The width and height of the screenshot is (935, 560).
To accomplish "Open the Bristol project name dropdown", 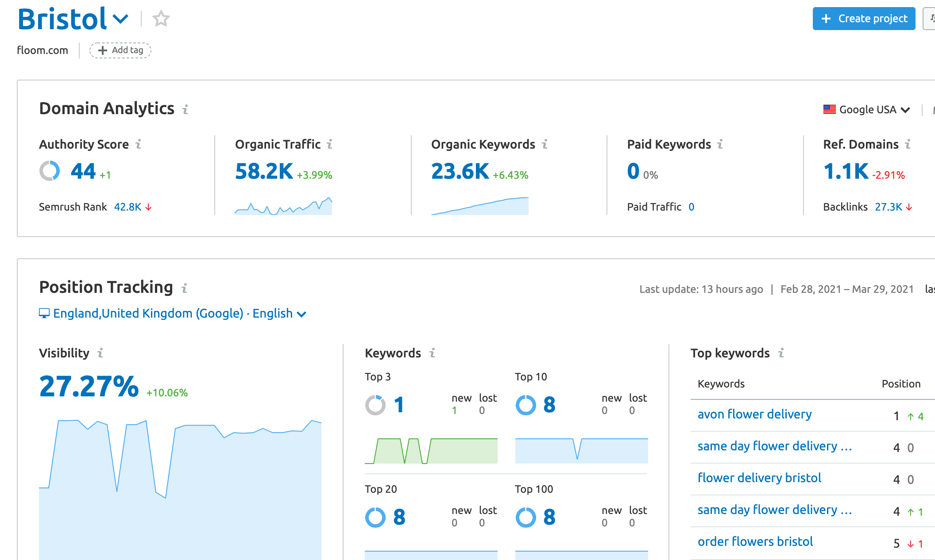I will (x=120, y=19).
